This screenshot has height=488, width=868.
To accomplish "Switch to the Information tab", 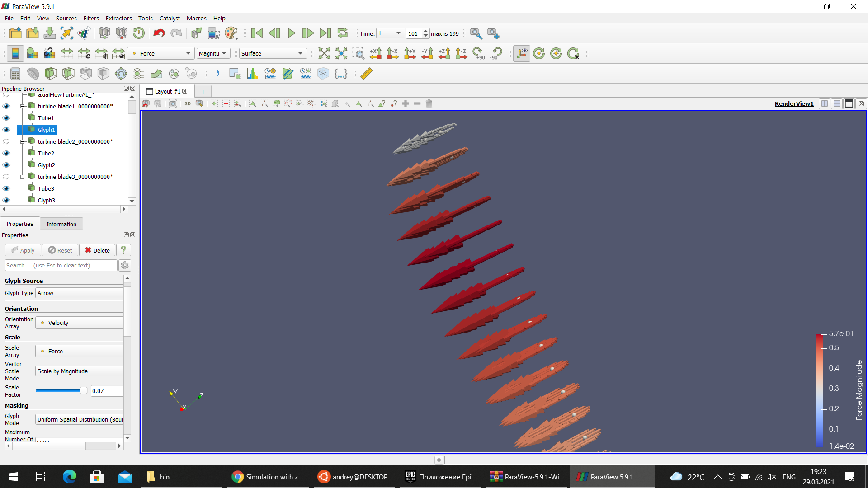I will tap(61, 224).
